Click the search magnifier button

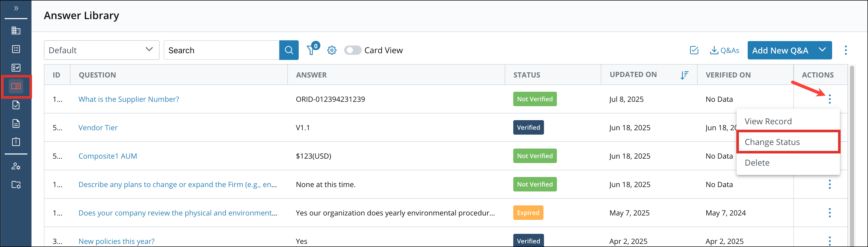click(x=289, y=50)
